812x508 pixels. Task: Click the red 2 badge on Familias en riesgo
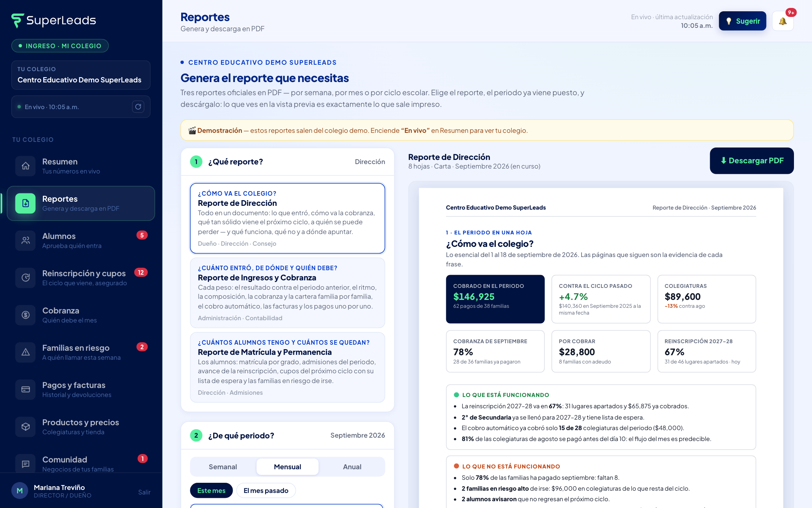point(142,347)
